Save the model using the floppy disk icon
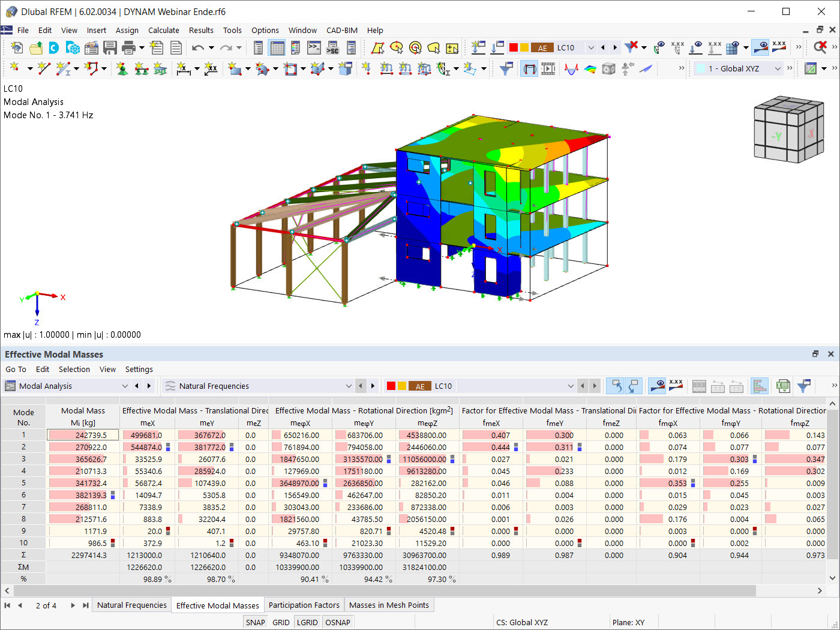Screen dimensions: 840x630 click(x=110, y=48)
